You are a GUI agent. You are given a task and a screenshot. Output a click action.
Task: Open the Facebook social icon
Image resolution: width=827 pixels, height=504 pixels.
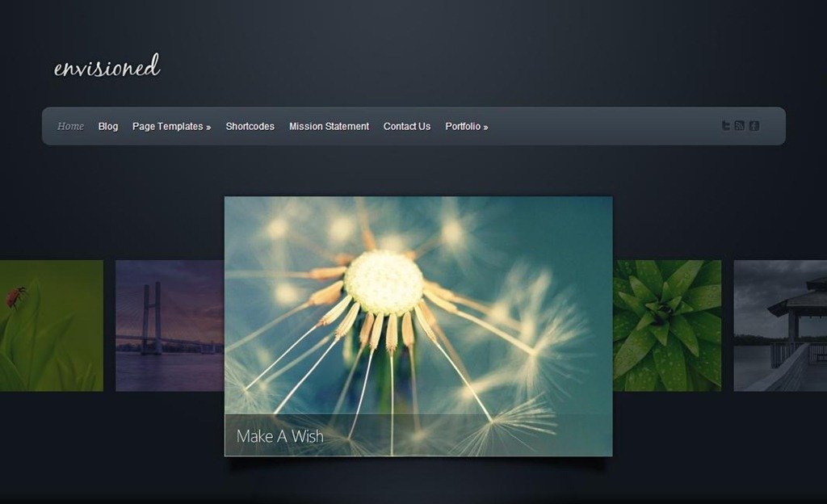(x=754, y=125)
